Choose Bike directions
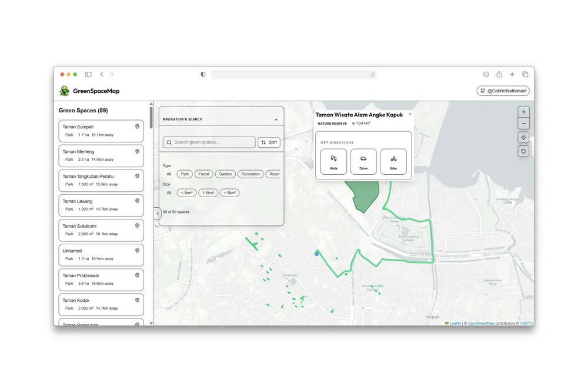This screenshot has height=392, width=588. pos(393,161)
